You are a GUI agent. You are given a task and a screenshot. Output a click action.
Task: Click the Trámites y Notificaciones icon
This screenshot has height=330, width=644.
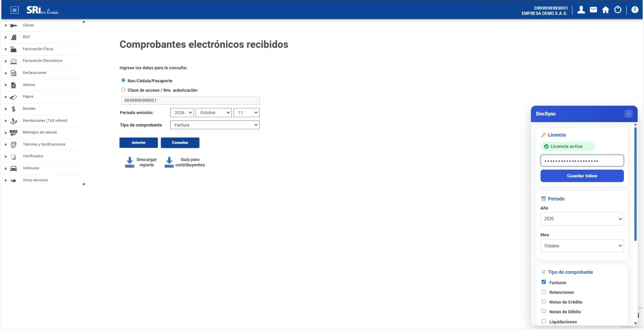tap(14, 145)
